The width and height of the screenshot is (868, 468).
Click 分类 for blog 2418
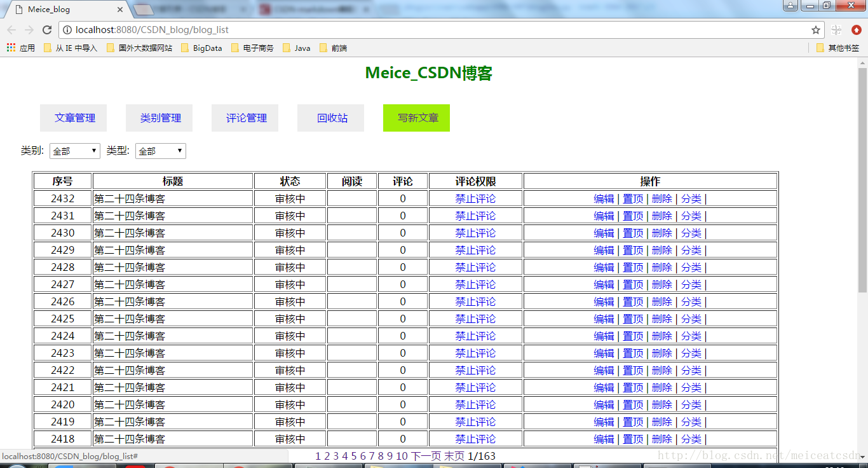[x=691, y=439]
